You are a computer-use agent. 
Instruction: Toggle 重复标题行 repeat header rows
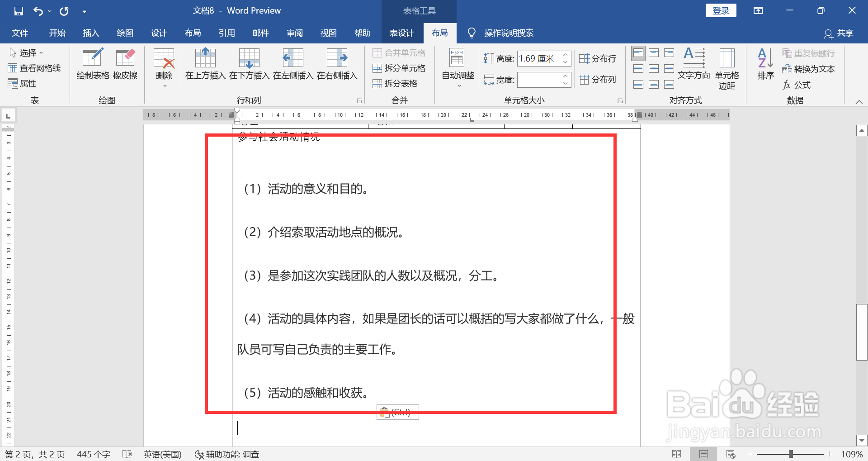point(808,53)
